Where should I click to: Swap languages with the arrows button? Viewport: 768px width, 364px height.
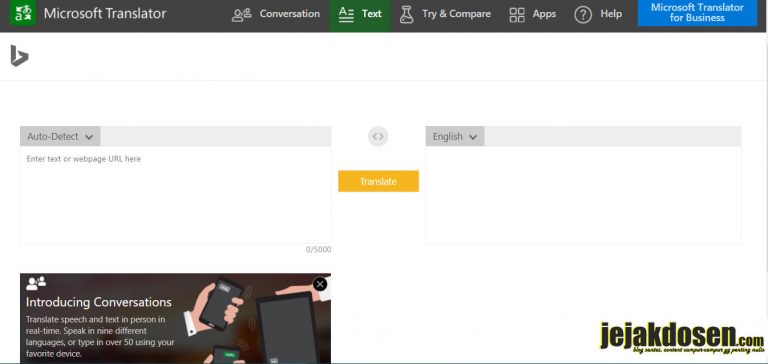(x=378, y=137)
